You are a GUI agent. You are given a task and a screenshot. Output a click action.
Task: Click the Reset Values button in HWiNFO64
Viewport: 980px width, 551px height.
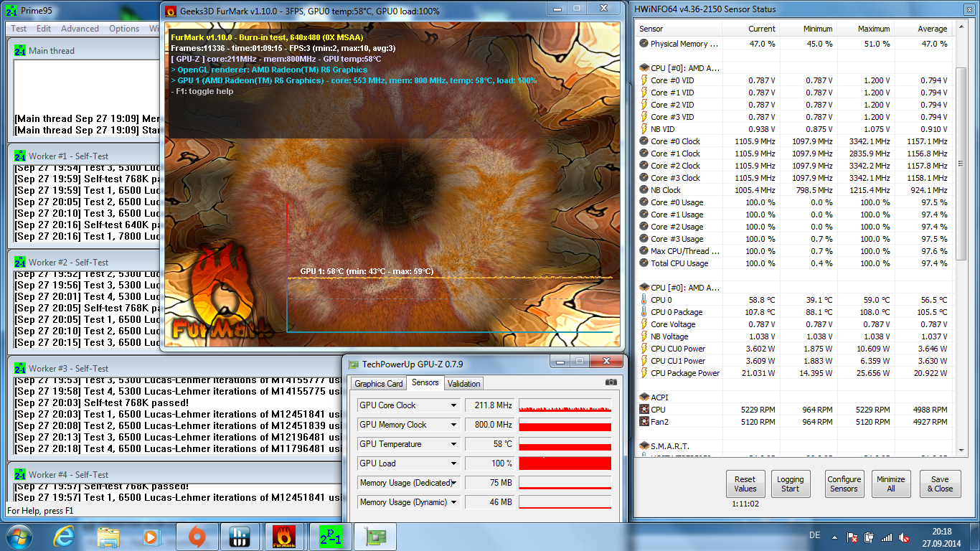pyautogui.click(x=745, y=484)
